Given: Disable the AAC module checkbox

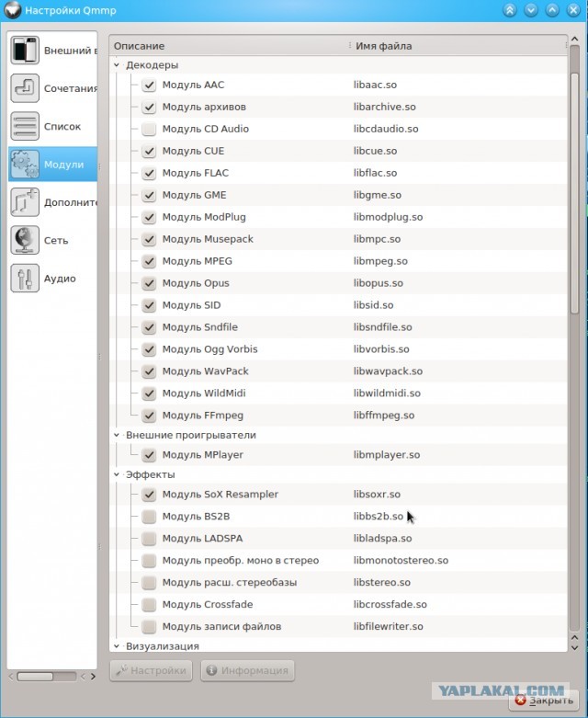Looking at the screenshot, I should point(149,85).
